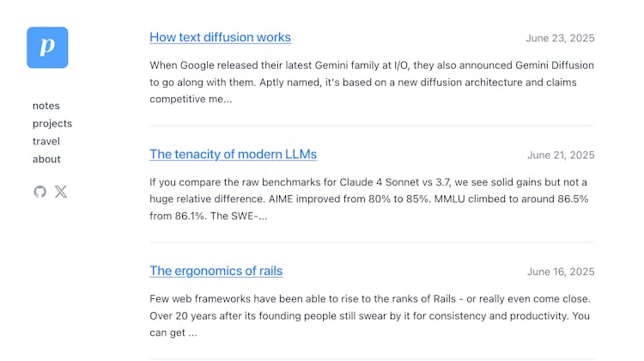Image resolution: width=644 pixels, height=361 pixels.
Task: Click the Gemini Diffusion excerpt paragraph
Action: click(x=371, y=83)
